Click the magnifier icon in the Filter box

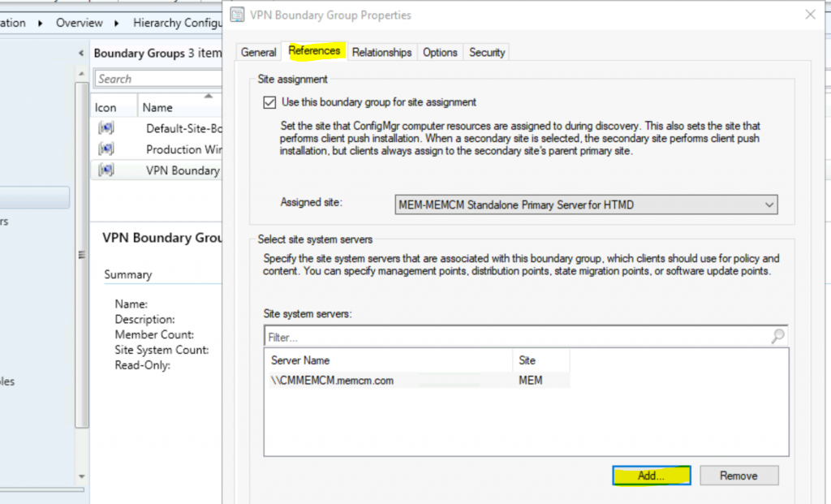777,336
